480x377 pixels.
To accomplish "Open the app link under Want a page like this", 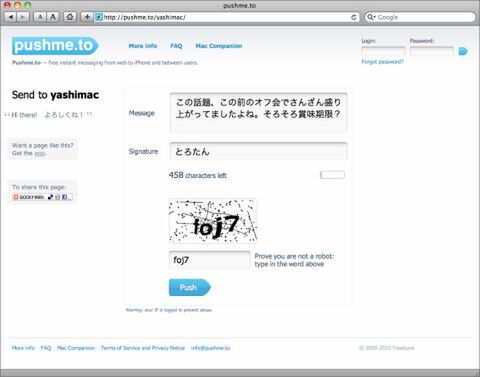I will click(40, 153).
